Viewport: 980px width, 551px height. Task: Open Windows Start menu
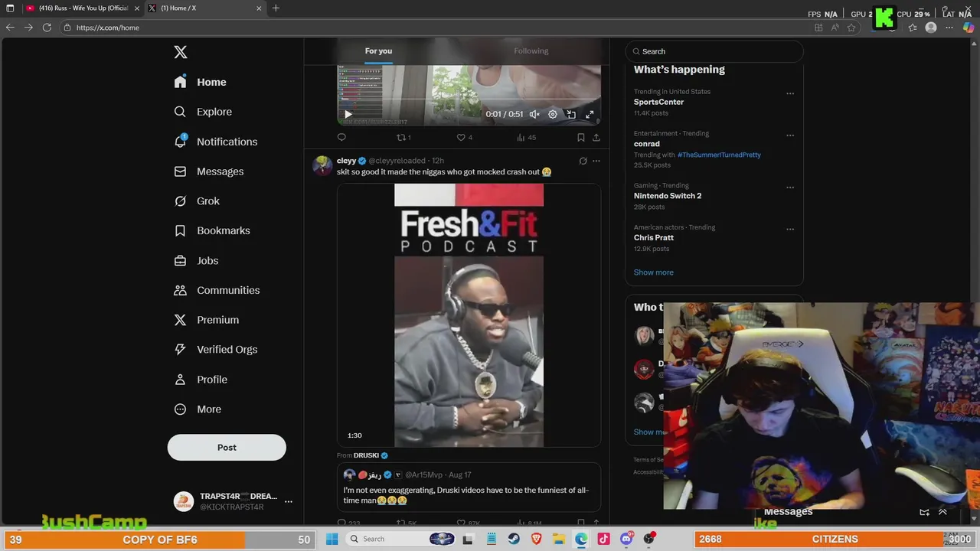point(332,539)
